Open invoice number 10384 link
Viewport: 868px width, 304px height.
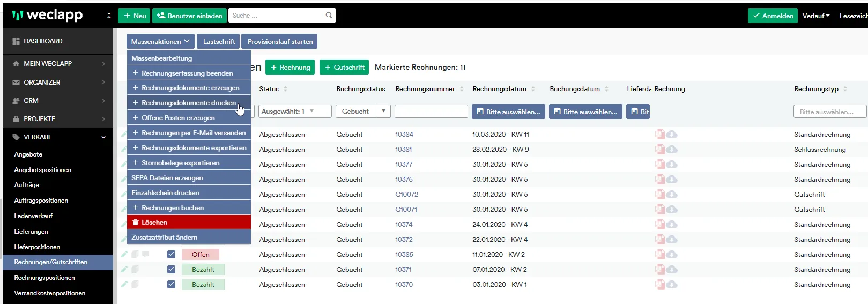pyautogui.click(x=404, y=135)
